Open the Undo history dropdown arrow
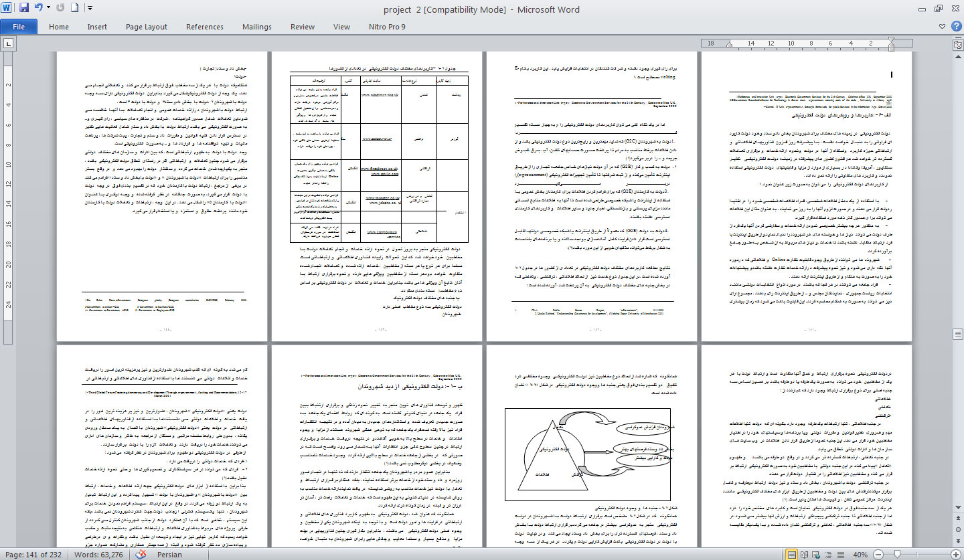964x560 pixels. (x=48, y=9)
